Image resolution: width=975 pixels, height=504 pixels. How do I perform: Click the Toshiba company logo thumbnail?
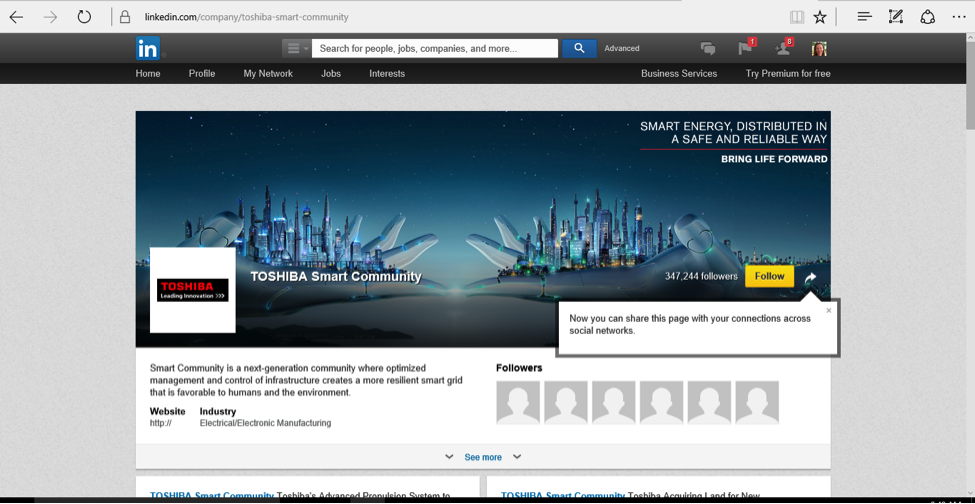pos(193,290)
